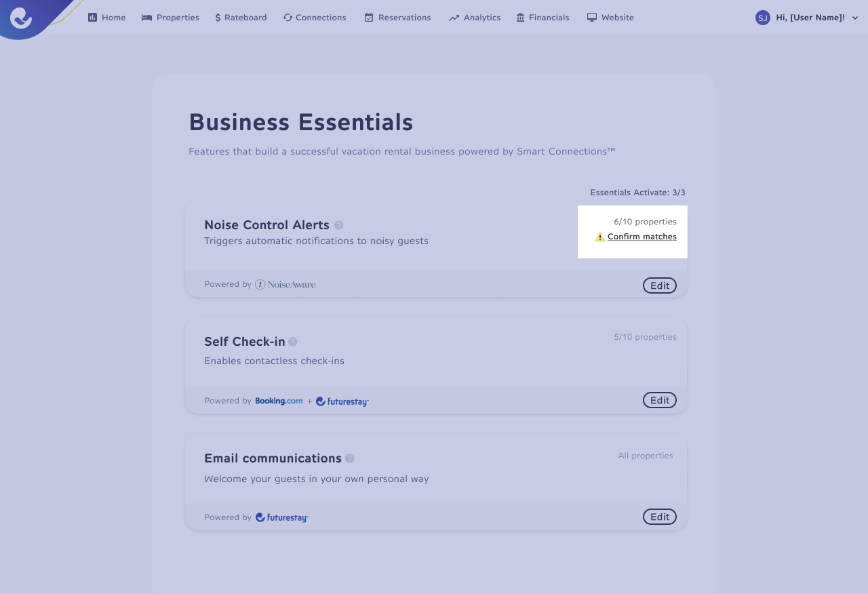Click the Confirm matches link
Image resolution: width=868 pixels, height=594 pixels.
point(642,237)
